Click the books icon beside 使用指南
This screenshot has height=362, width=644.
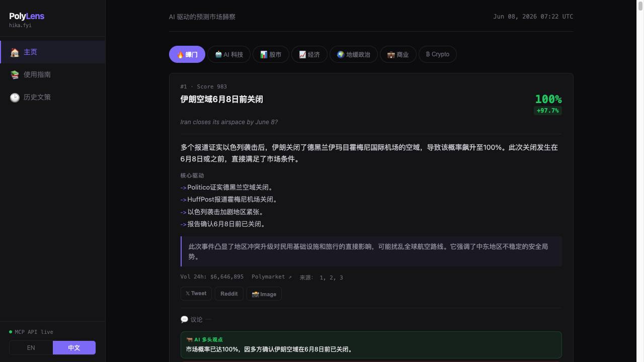[x=15, y=75]
